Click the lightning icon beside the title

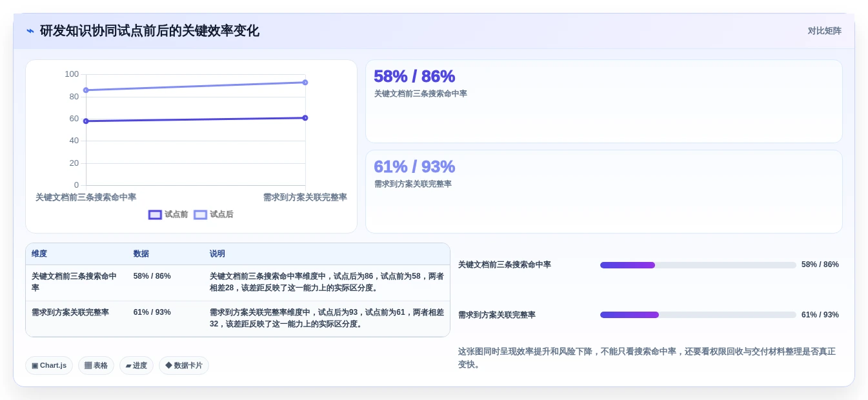(x=30, y=31)
